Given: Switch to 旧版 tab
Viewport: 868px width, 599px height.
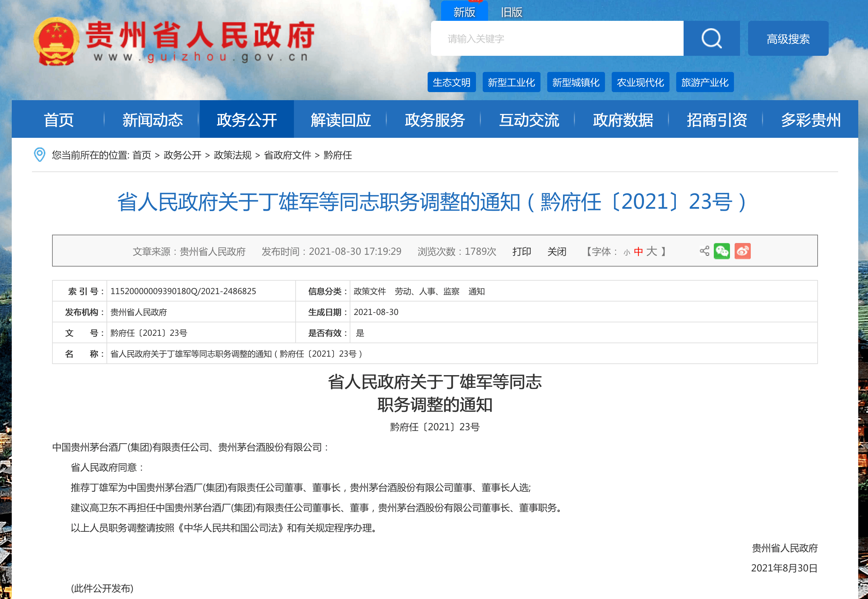Looking at the screenshot, I should click(511, 12).
